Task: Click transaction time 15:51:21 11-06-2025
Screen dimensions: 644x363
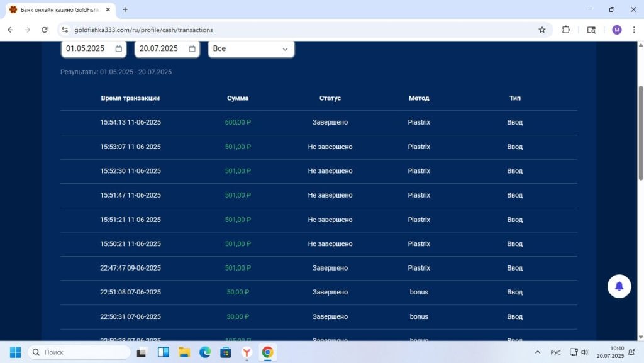Action: 130,220
